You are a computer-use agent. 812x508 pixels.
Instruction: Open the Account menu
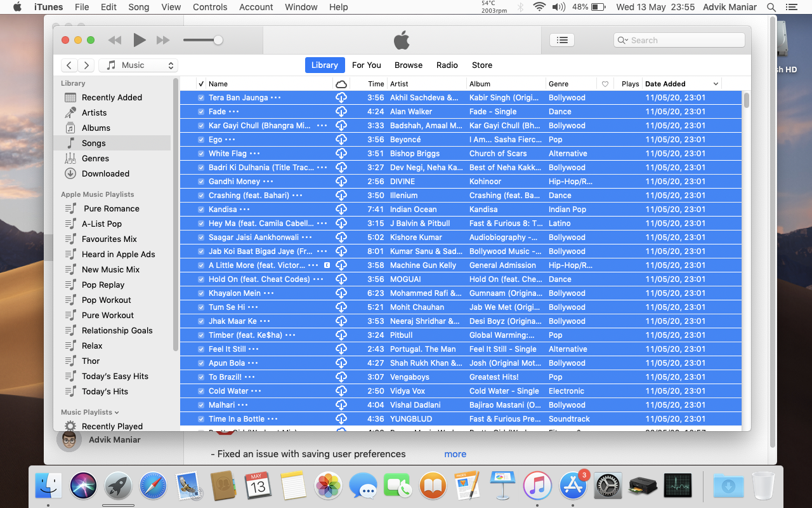click(x=256, y=7)
